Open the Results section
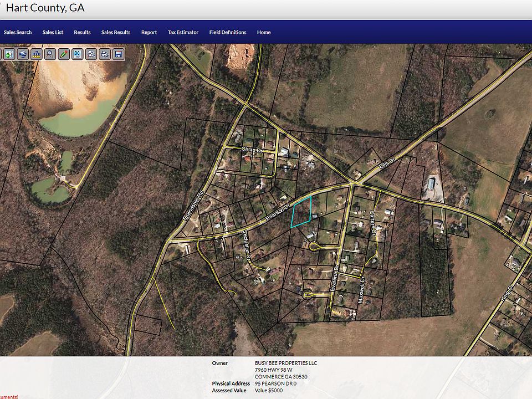This screenshot has width=532, height=399. pos(81,32)
